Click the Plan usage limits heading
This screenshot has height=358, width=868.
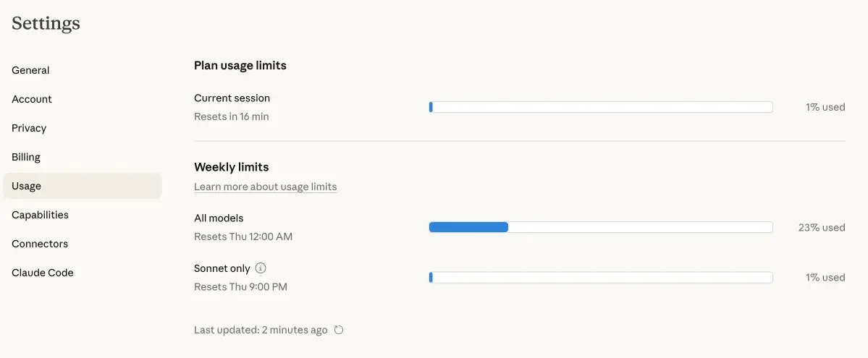(240, 65)
